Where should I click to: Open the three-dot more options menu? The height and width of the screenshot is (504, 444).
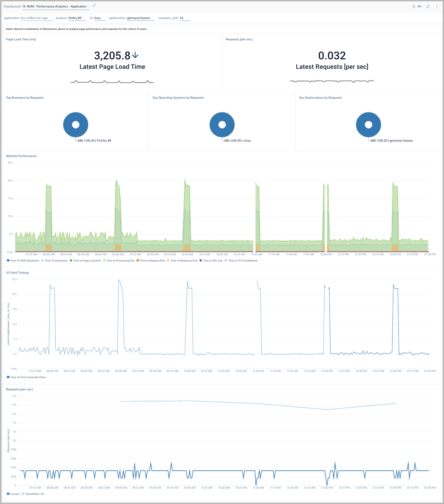click(437, 6)
